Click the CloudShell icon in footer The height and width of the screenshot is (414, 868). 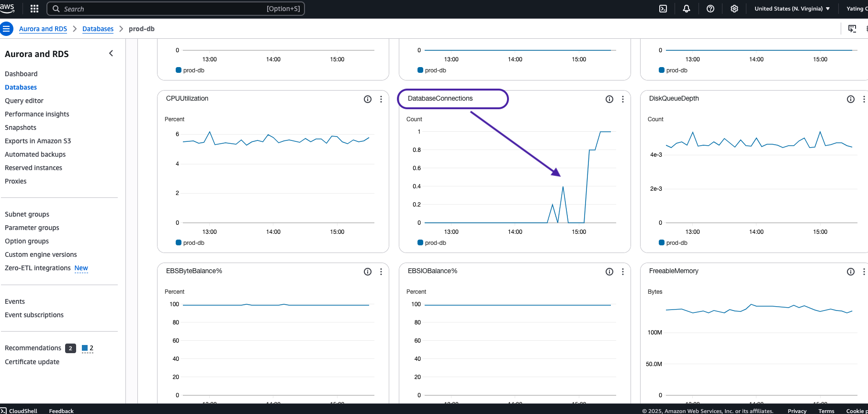(x=3, y=411)
